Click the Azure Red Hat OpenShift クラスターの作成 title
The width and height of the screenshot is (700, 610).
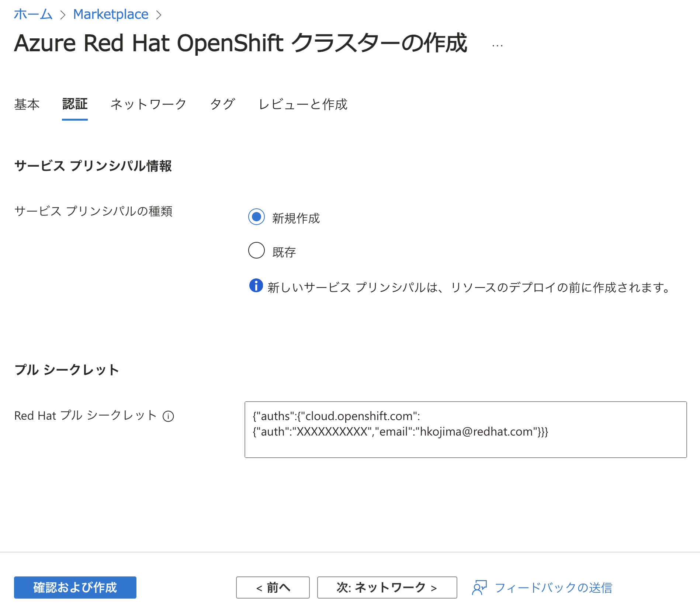pos(240,43)
